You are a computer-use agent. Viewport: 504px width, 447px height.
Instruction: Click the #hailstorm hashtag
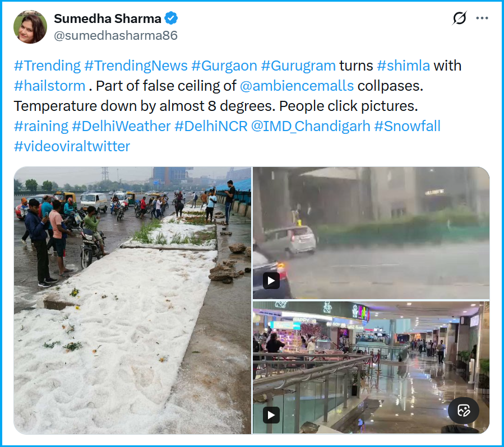pyautogui.click(x=49, y=86)
